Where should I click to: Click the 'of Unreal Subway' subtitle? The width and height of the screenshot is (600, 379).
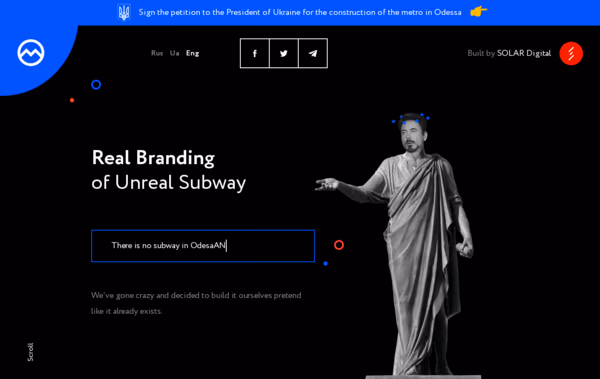(x=168, y=183)
